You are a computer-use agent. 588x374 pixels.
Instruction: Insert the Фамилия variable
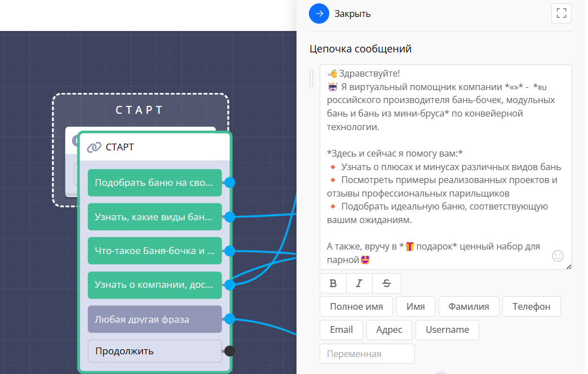click(x=468, y=307)
